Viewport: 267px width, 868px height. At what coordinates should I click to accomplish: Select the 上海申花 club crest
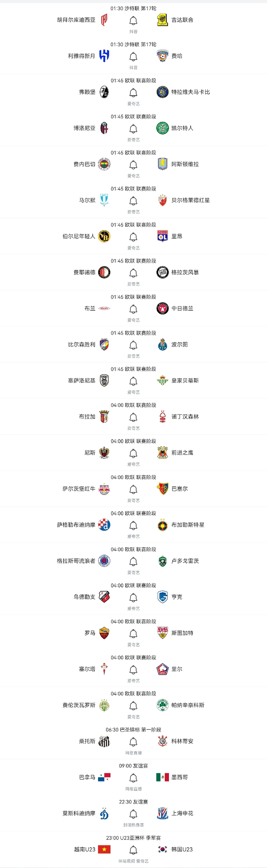point(162,813)
